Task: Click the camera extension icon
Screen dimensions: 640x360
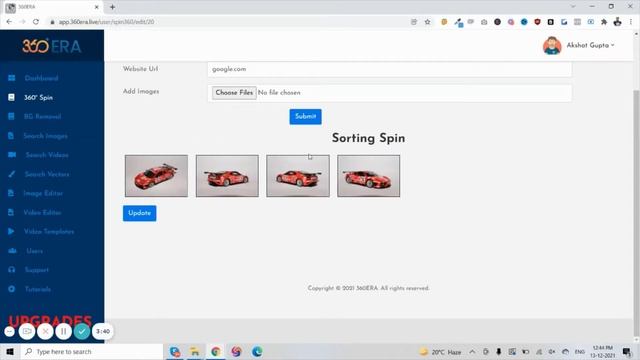Action: pos(484,22)
